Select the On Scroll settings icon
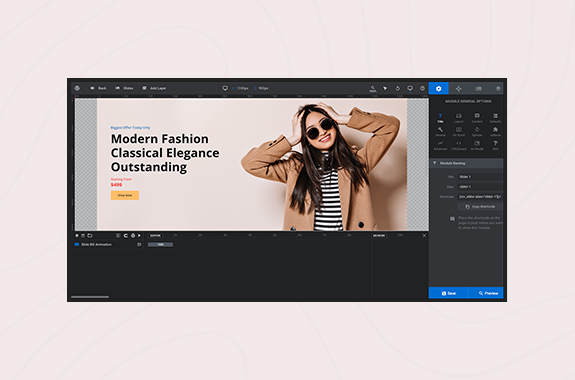The width and height of the screenshot is (575, 380). [458, 131]
